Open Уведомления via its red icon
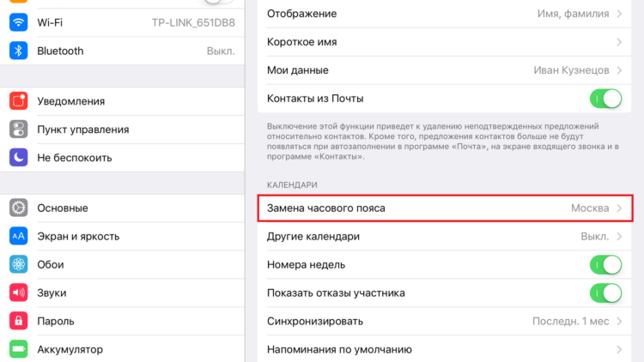 pyautogui.click(x=19, y=101)
